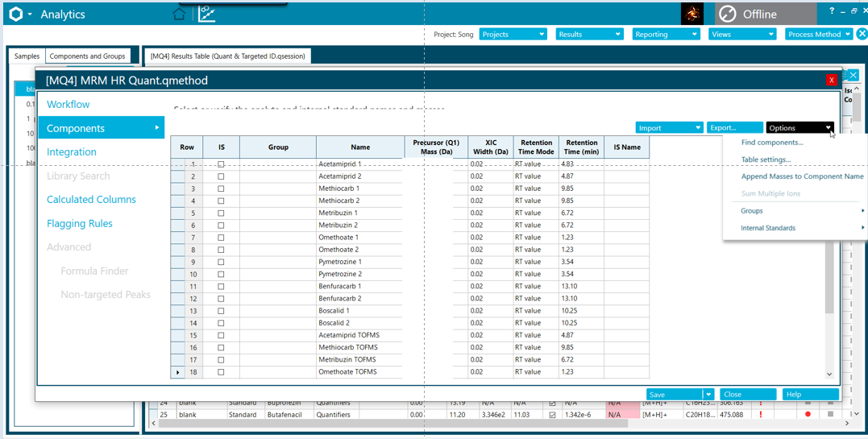Click the flame thumbnail icon in top bar
Viewport: 868px width, 439px height.
click(x=692, y=14)
